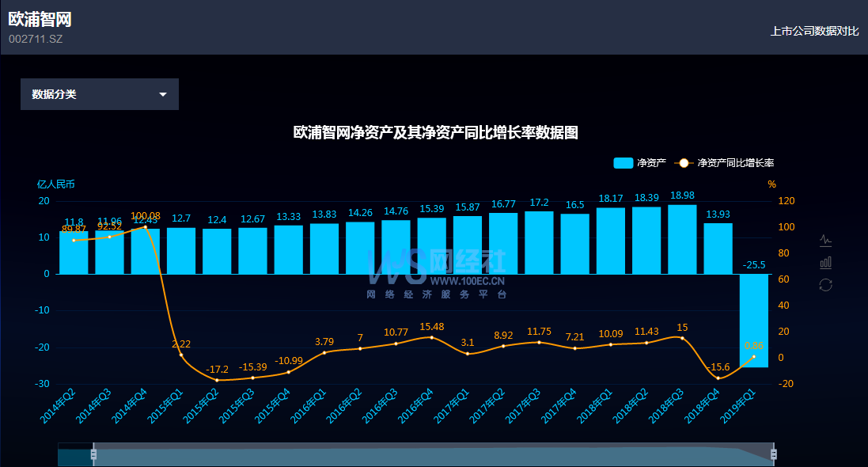This screenshot has height=467, width=868.
Task: Click the 2015年Q2 x-axis label
Action: pyautogui.click(x=201, y=406)
